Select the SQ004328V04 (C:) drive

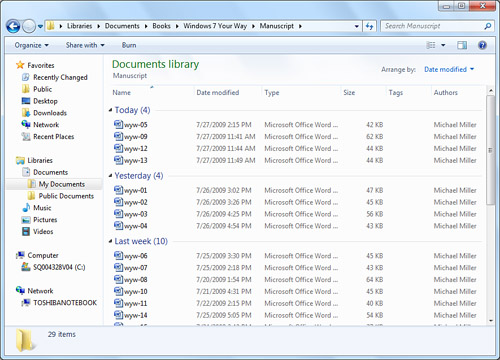click(59, 267)
